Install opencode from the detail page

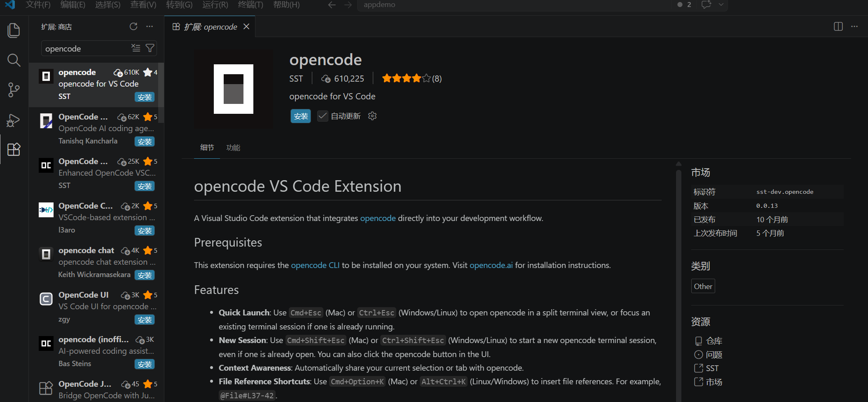pyautogui.click(x=301, y=116)
